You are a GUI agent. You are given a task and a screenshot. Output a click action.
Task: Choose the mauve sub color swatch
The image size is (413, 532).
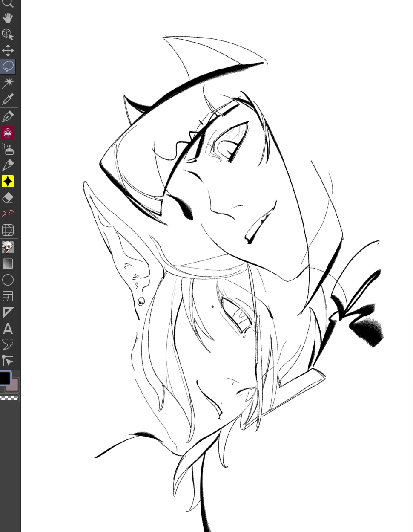(x=14, y=385)
